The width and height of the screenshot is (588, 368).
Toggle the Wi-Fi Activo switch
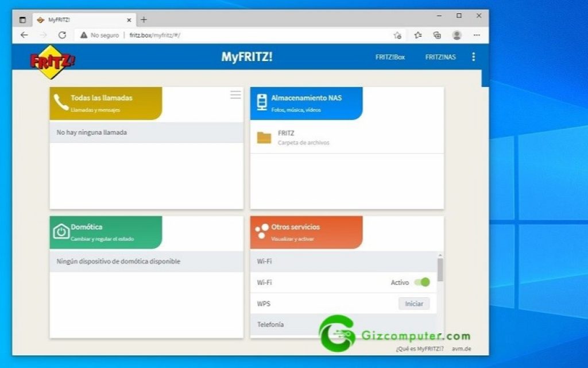point(422,282)
